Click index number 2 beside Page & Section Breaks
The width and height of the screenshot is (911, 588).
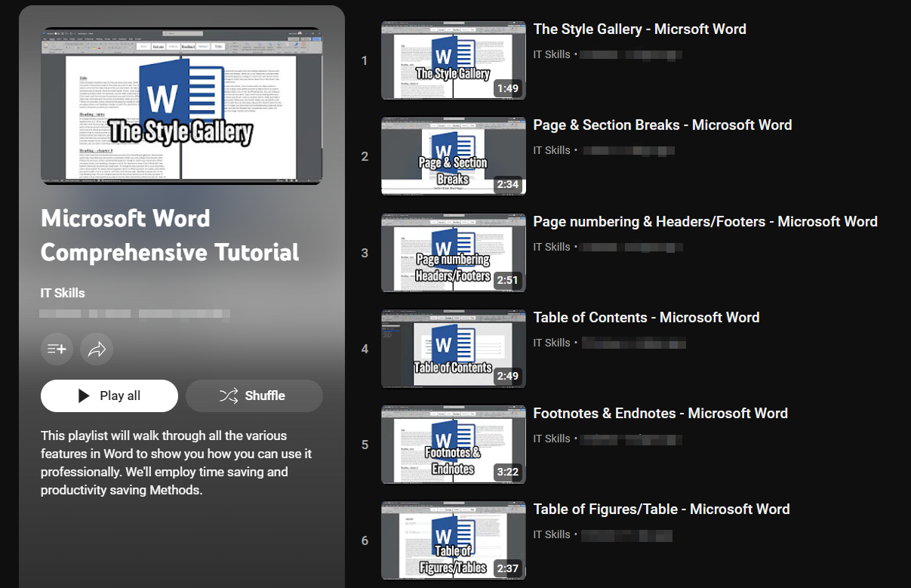(365, 157)
